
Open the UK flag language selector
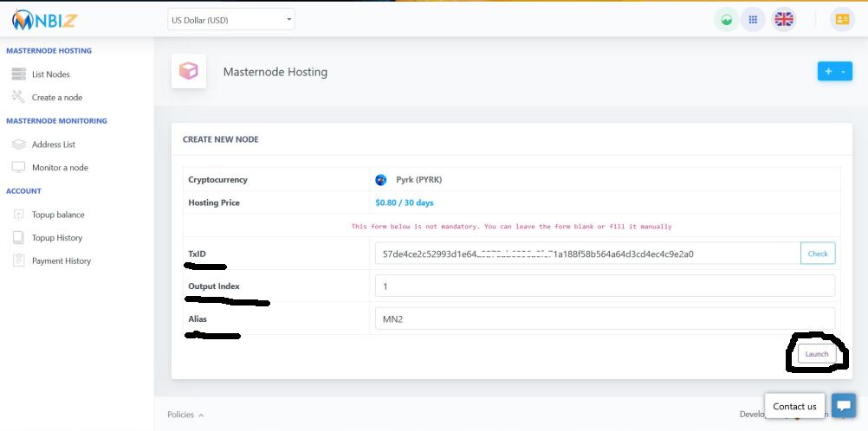(x=784, y=20)
